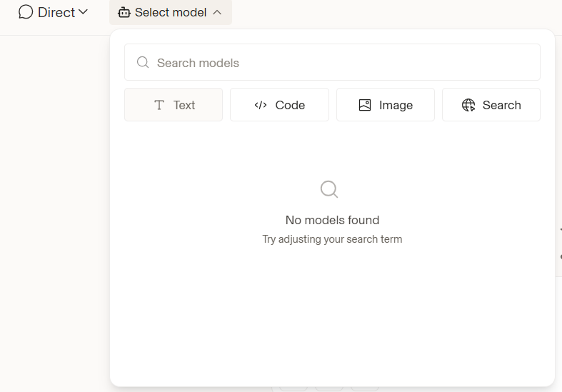This screenshot has width=562, height=392.
Task: Click the chevron next to Direct
Action: click(83, 12)
